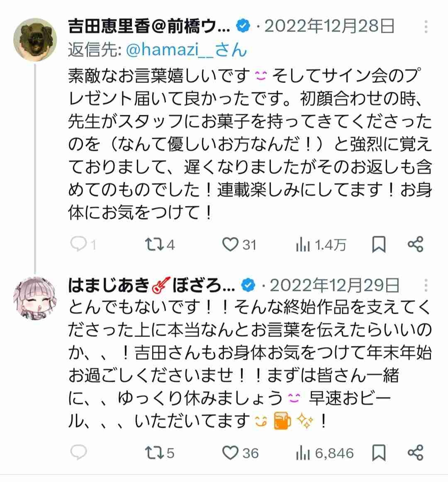Share 吉田恵里香's tweet
448x482 pixels.
point(415,245)
